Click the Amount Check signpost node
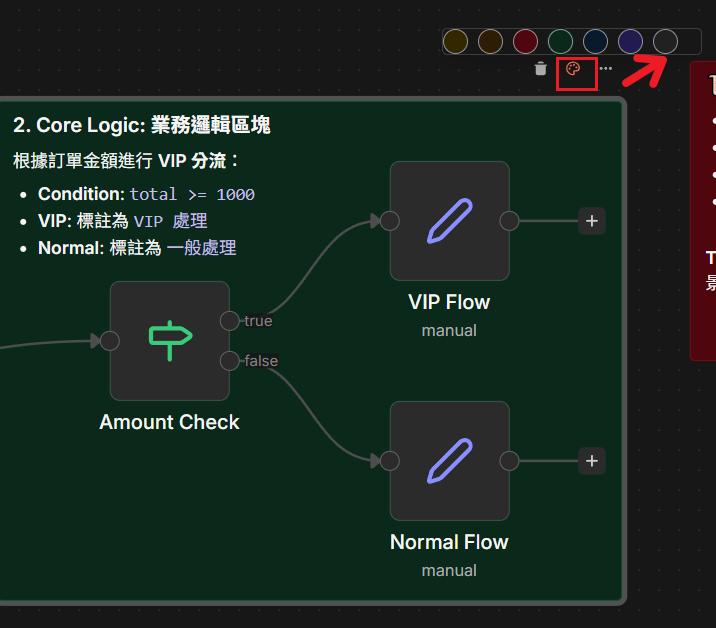This screenshot has width=716, height=628. click(x=169, y=341)
